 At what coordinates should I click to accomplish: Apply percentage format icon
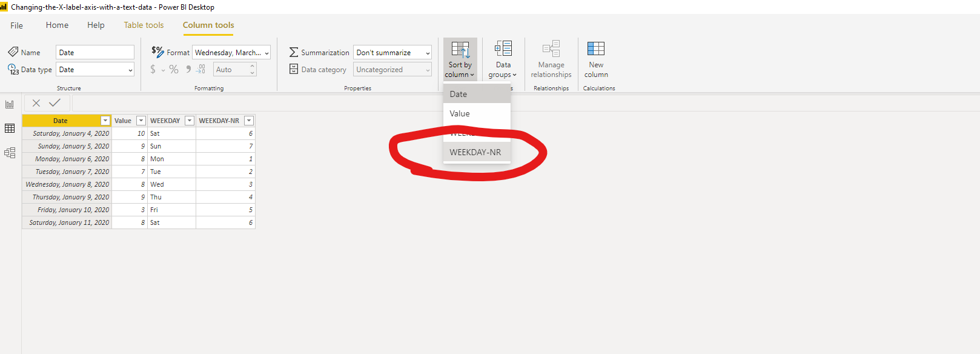174,70
